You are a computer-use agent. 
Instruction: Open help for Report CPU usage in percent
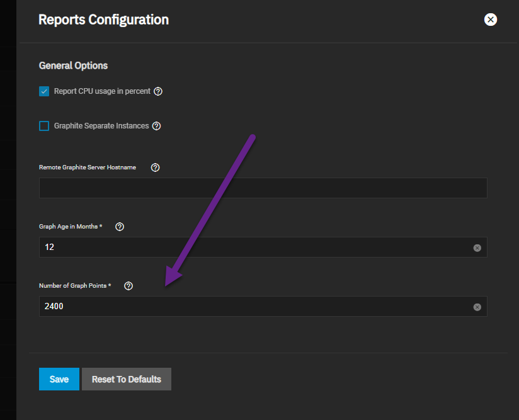click(158, 91)
